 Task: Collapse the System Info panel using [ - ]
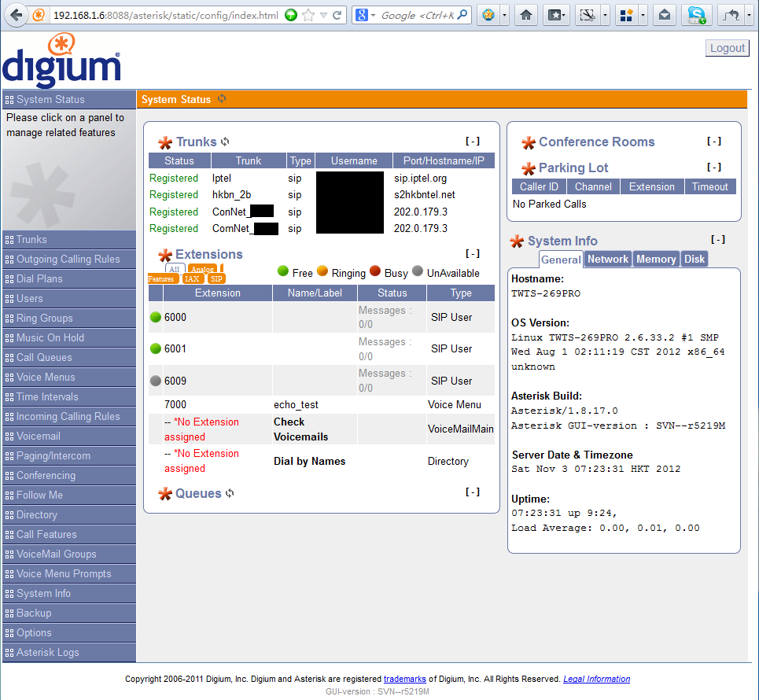click(718, 239)
